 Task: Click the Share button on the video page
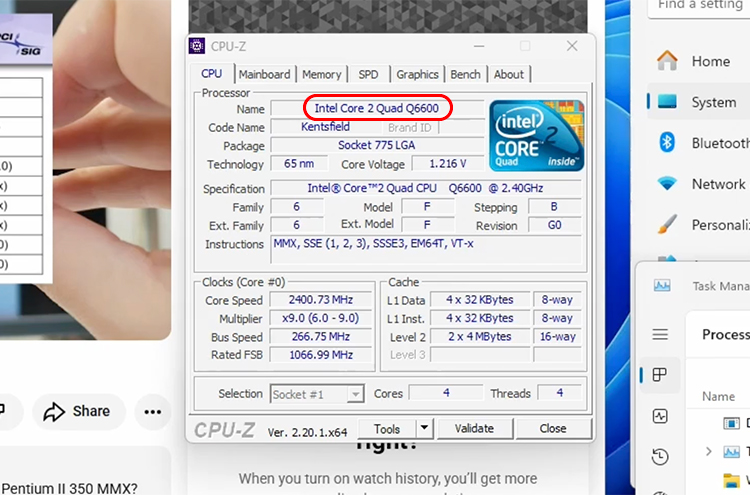[x=79, y=411]
